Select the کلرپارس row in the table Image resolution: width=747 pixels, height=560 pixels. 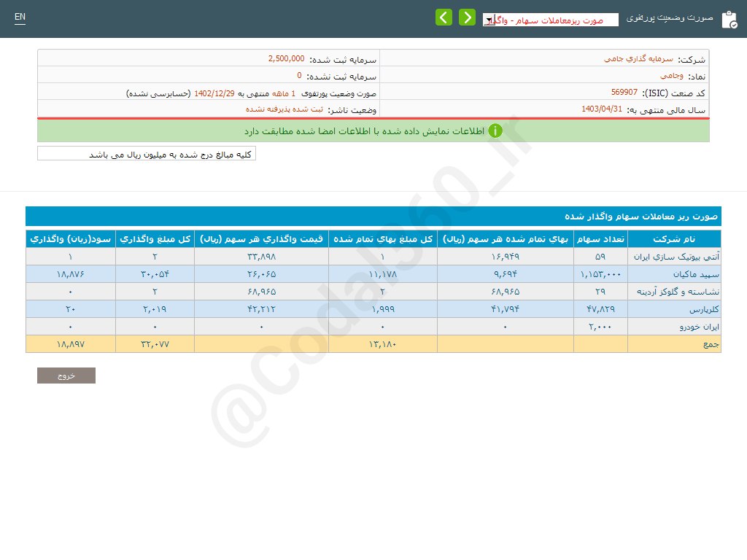pyautogui.click(x=373, y=309)
